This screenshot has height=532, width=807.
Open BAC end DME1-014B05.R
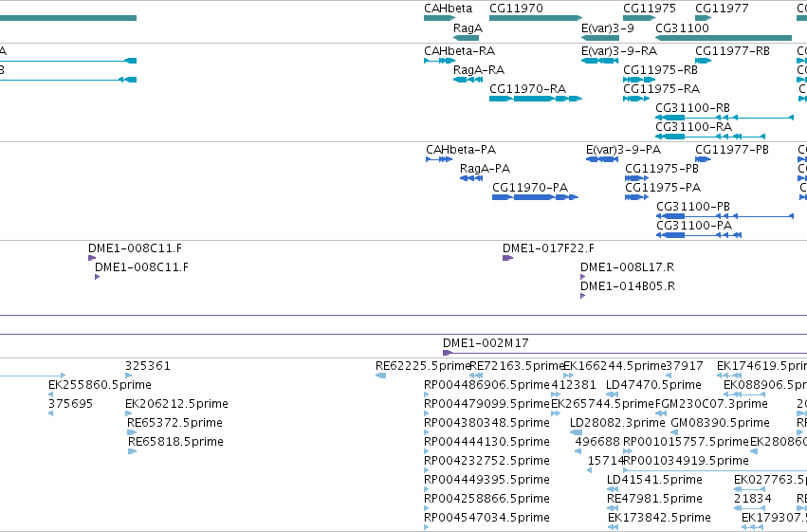click(582, 297)
